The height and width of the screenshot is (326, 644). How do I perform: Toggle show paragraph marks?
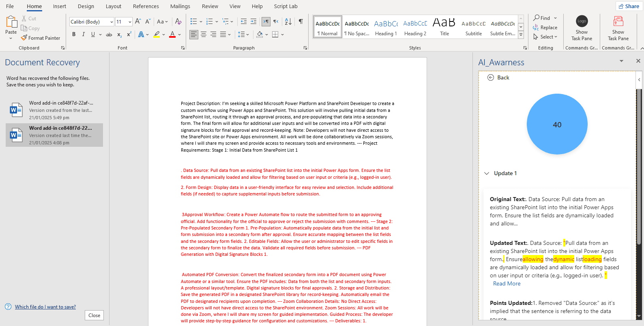pos(301,21)
